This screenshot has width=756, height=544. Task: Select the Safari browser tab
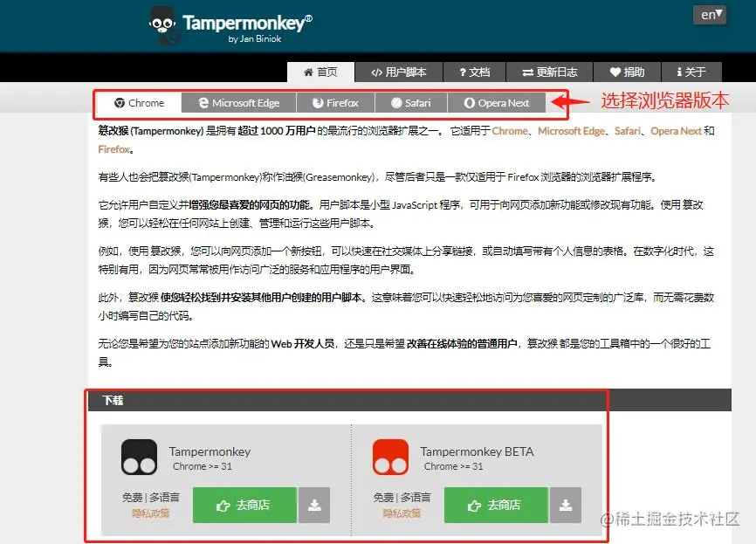pos(411,103)
